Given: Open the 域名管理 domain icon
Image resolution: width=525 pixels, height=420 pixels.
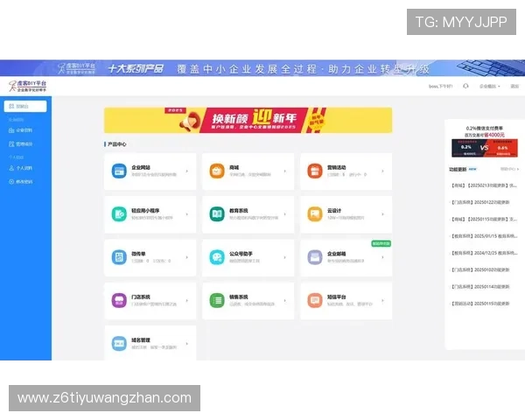Looking at the screenshot, I should click(119, 344).
